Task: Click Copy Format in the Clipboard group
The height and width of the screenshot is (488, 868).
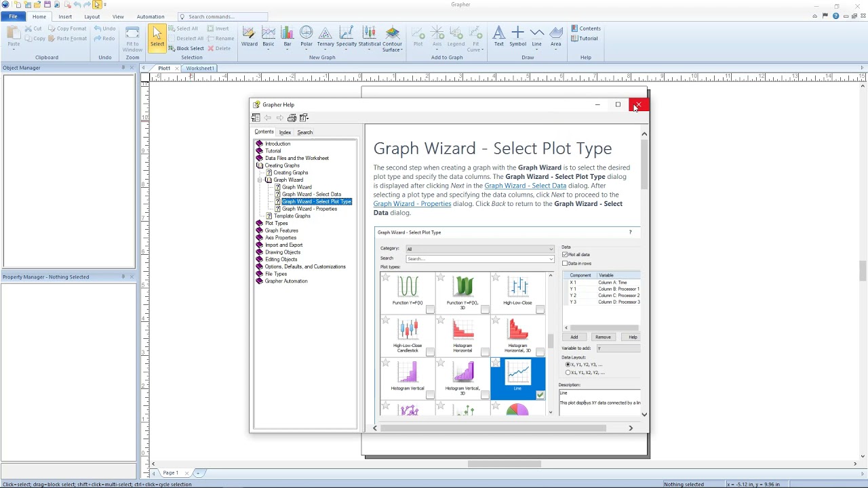Action: pos(67,28)
